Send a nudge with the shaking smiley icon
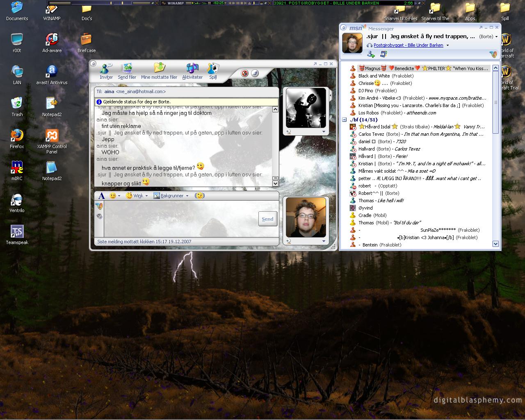 tap(199, 196)
